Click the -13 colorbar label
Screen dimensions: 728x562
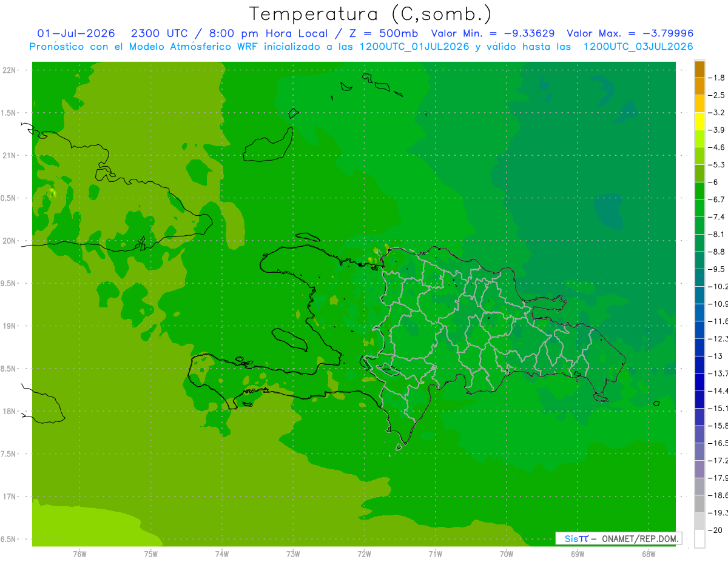pos(715,356)
